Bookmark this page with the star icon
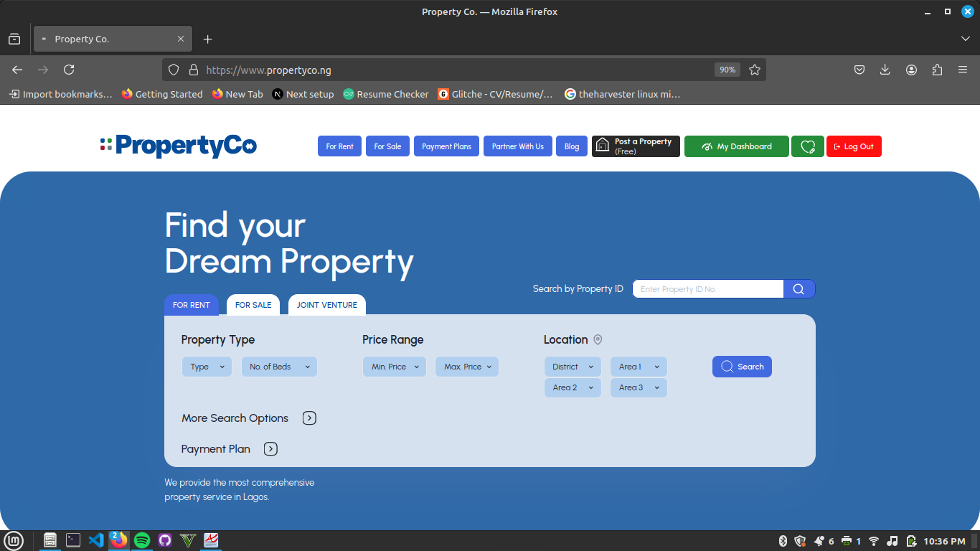The height and width of the screenshot is (551, 980). tap(755, 70)
